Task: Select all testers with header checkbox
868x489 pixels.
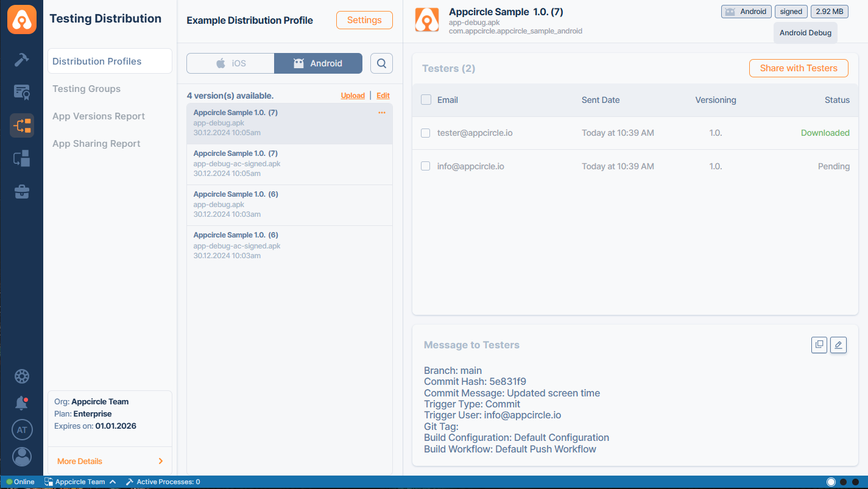Action: pyautogui.click(x=426, y=100)
